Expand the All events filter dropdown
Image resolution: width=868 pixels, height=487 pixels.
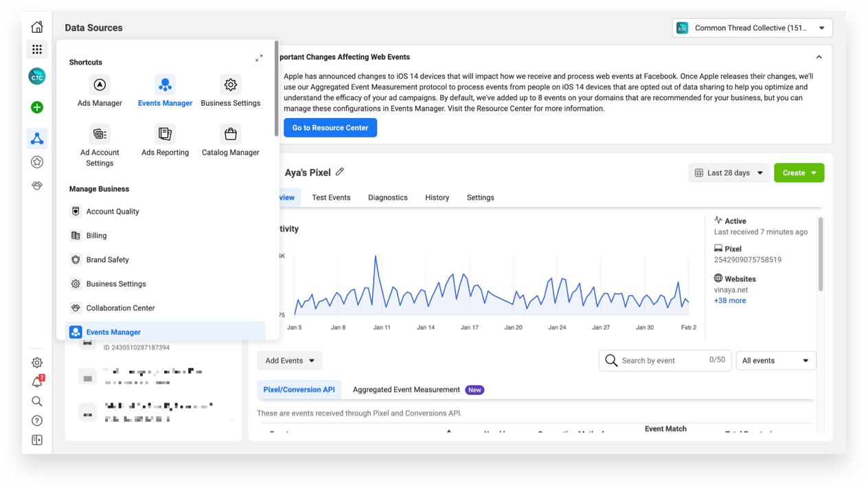coord(775,361)
